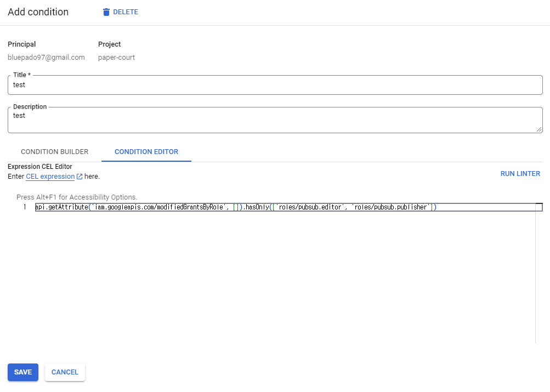Save the condition
The height and width of the screenshot is (392, 550).
(x=23, y=372)
